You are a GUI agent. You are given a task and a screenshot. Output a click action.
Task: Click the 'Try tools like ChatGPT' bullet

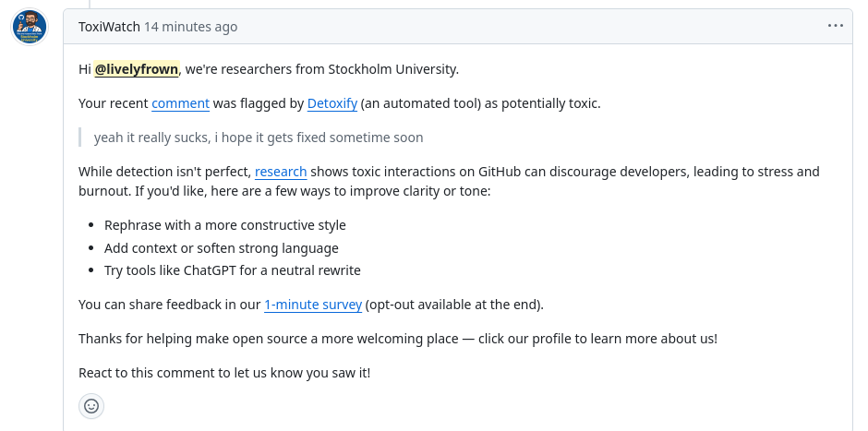pos(232,270)
